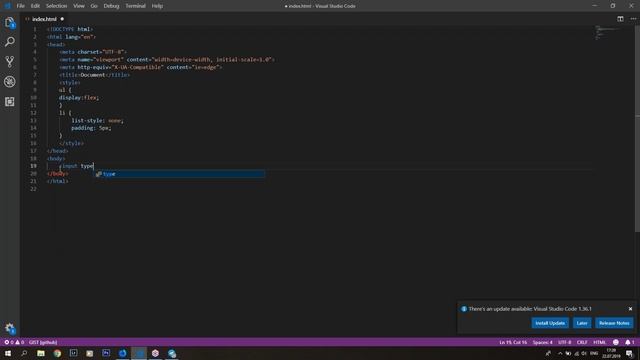Click the ENG input language indicator
The height and width of the screenshot is (360, 640).
(x=594, y=353)
